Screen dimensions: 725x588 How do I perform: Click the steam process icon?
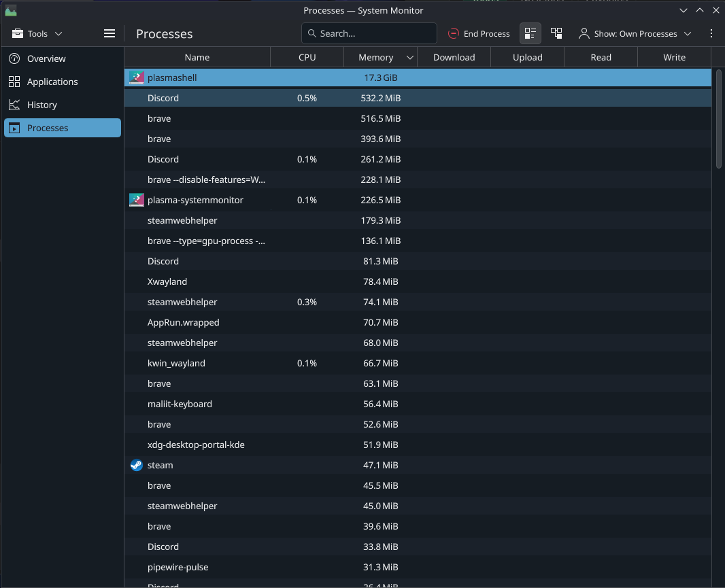(x=136, y=465)
